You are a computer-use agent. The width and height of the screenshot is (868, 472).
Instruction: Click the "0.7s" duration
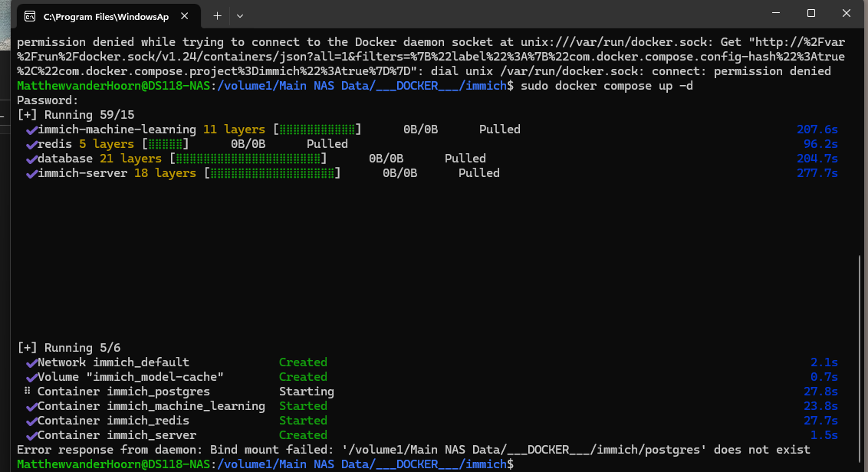coord(824,377)
